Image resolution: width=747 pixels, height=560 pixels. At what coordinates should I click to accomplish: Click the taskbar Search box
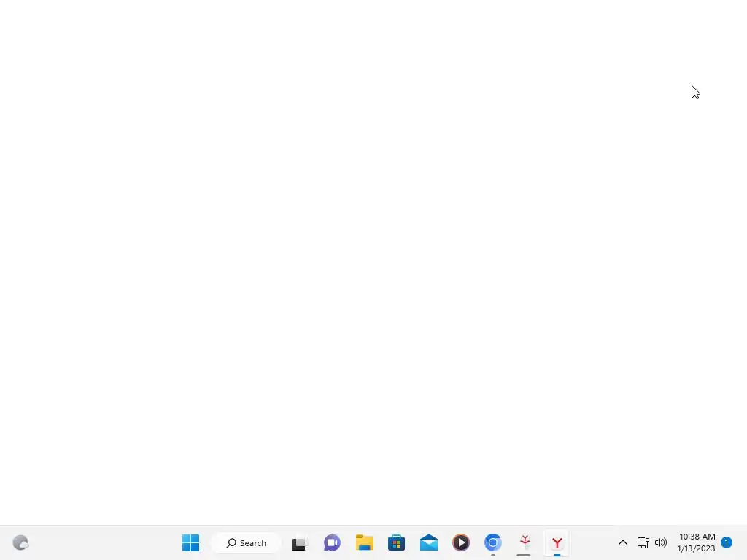pyautogui.click(x=247, y=542)
